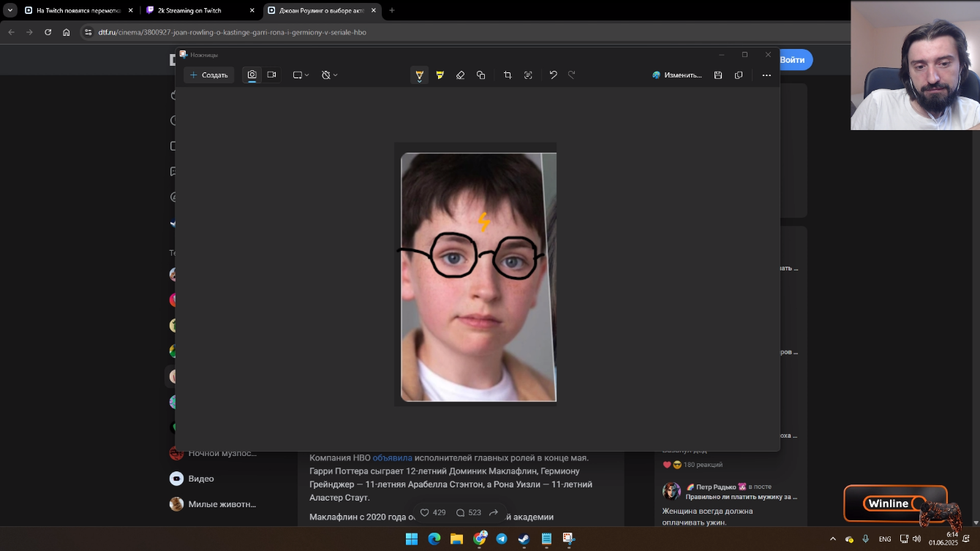Undo the last drawing stroke

553,75
